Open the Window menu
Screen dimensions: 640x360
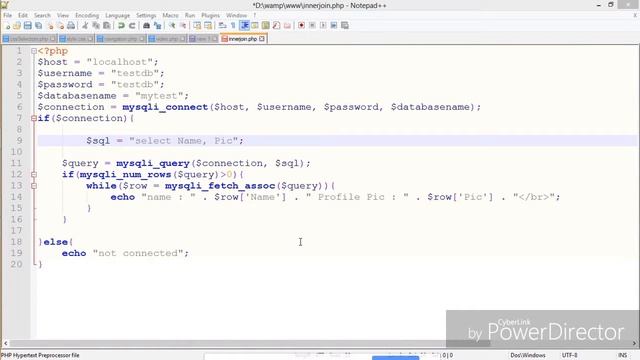coord(236,15)
